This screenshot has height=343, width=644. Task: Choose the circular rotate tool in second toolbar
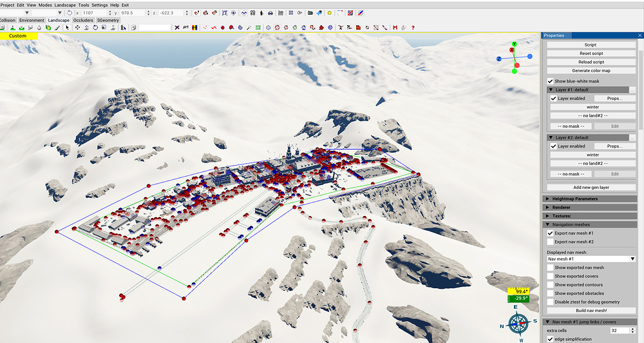[x=95, y=28]
